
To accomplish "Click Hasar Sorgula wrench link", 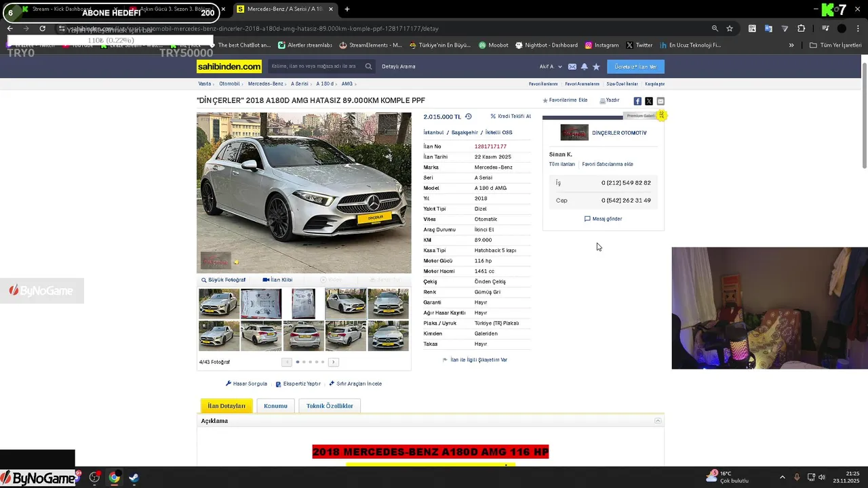I will pos(246,384).
